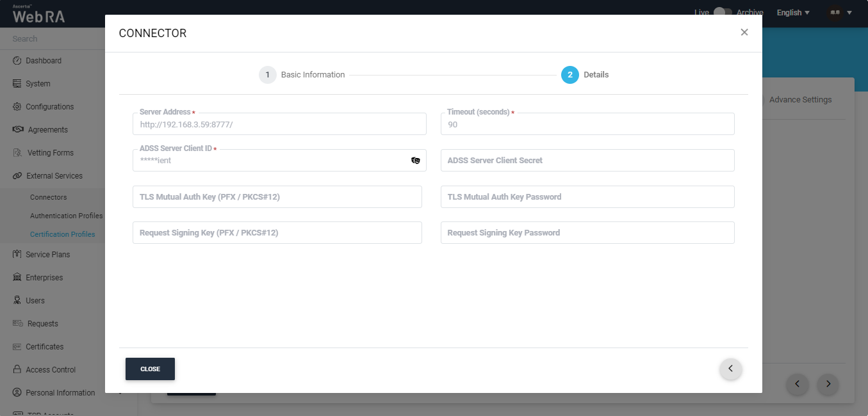Click the Enterprises building icon
Viewport: 868px width, 416px height.
click(x=17, y=278)
